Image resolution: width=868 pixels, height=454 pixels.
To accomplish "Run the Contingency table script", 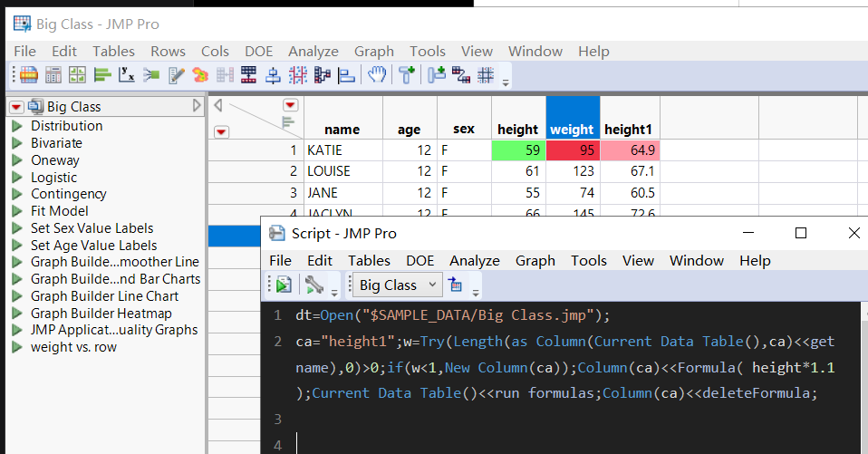I will coord(17,194).
